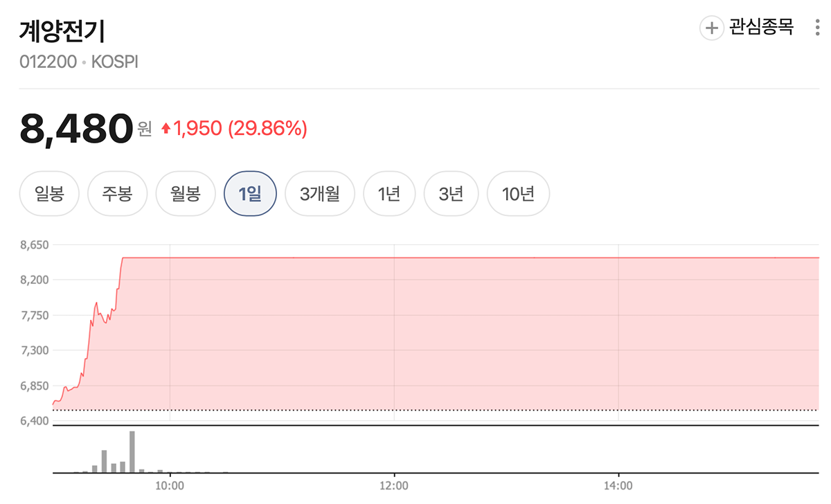Show the 3년 three-year chart
This screenshot has height=504, width=831.
coord(451,194)
